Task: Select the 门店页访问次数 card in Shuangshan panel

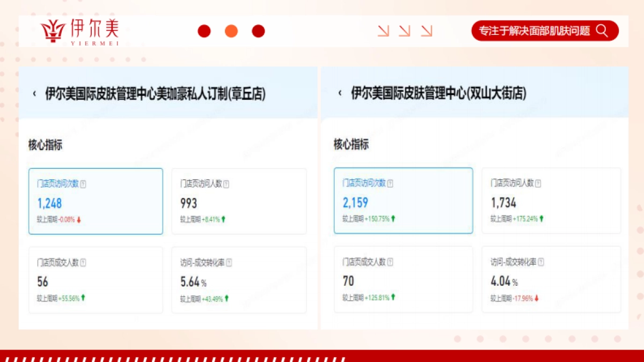Action: pos(403,201)
